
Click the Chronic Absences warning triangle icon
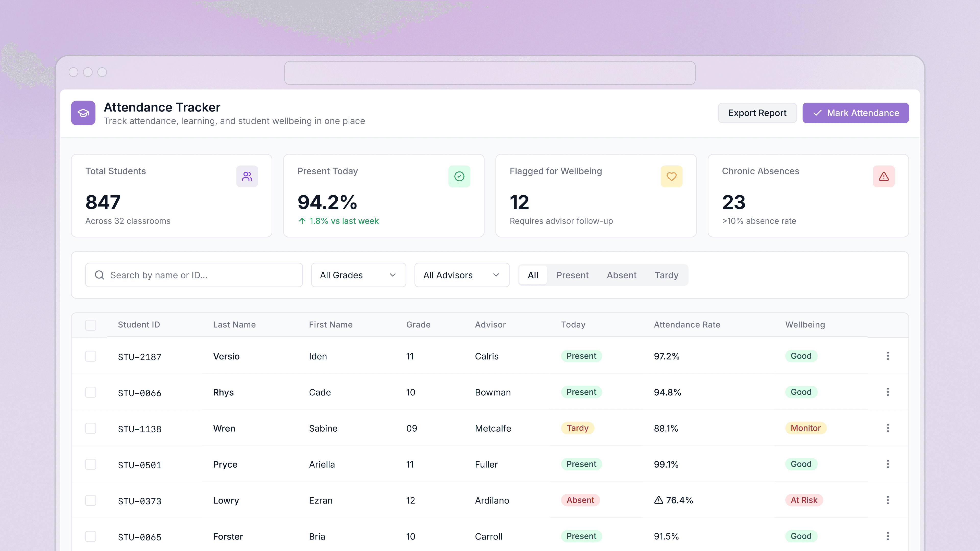[x=884, y=177]
